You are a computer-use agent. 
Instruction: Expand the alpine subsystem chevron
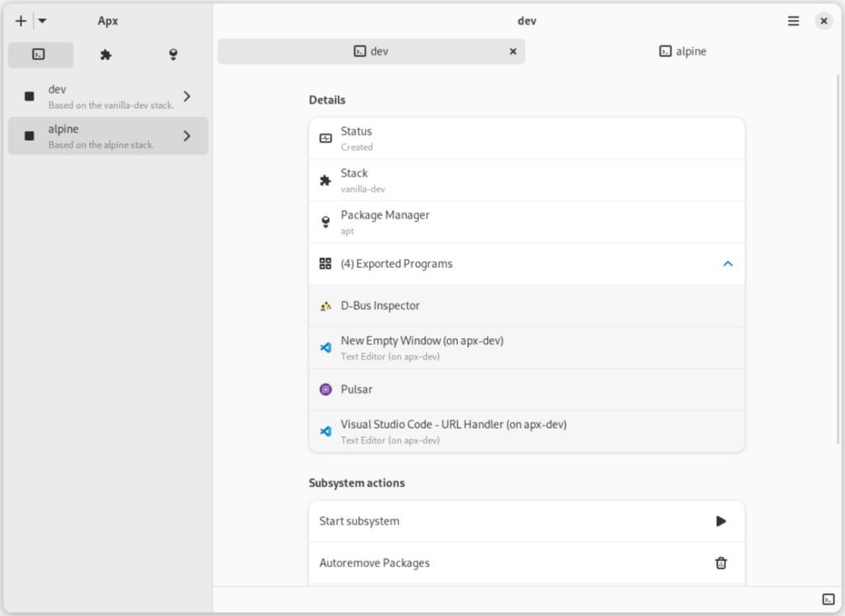(x=187, y=136)
